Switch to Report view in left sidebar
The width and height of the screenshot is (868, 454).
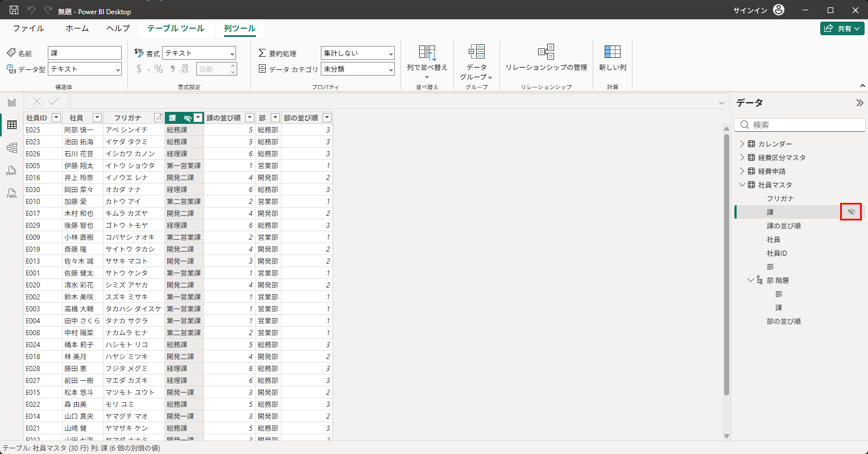(x=12, y=102)
